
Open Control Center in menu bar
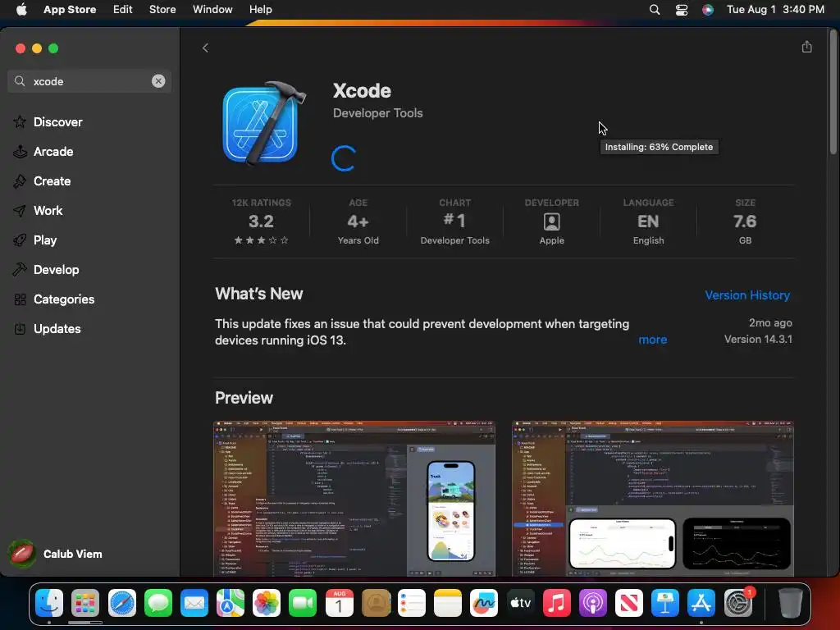tap(682, 9)
